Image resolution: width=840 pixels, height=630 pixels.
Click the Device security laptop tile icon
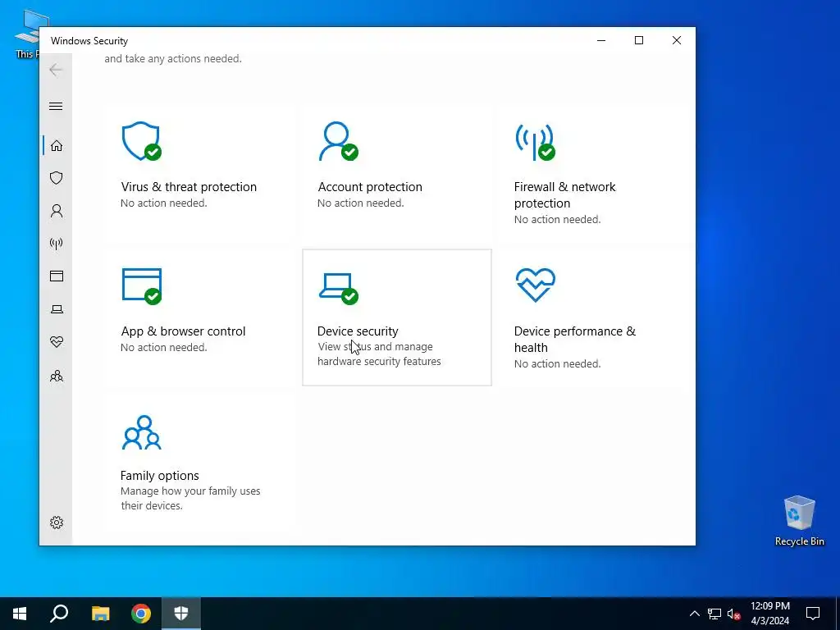pyautogui.click(x=338, y=289)
